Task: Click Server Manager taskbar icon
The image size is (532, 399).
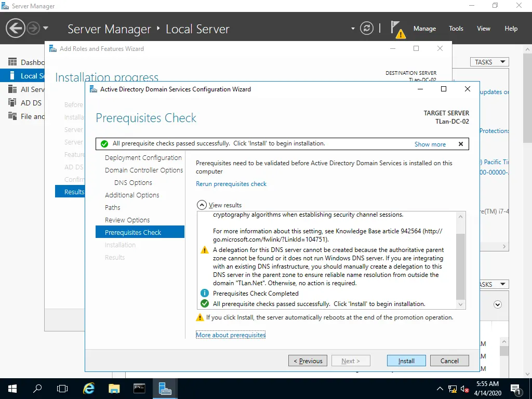Action: (x=165, y=389)
